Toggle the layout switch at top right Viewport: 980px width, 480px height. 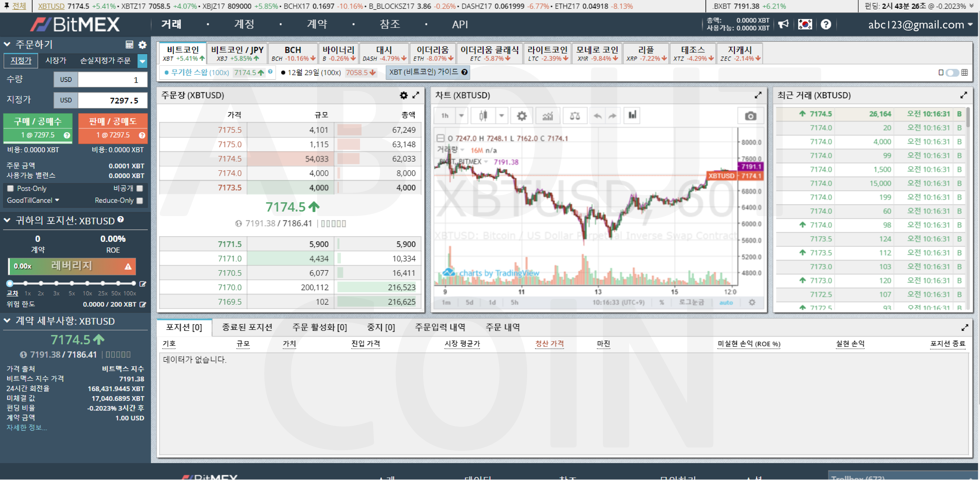(x=952, y=73)
